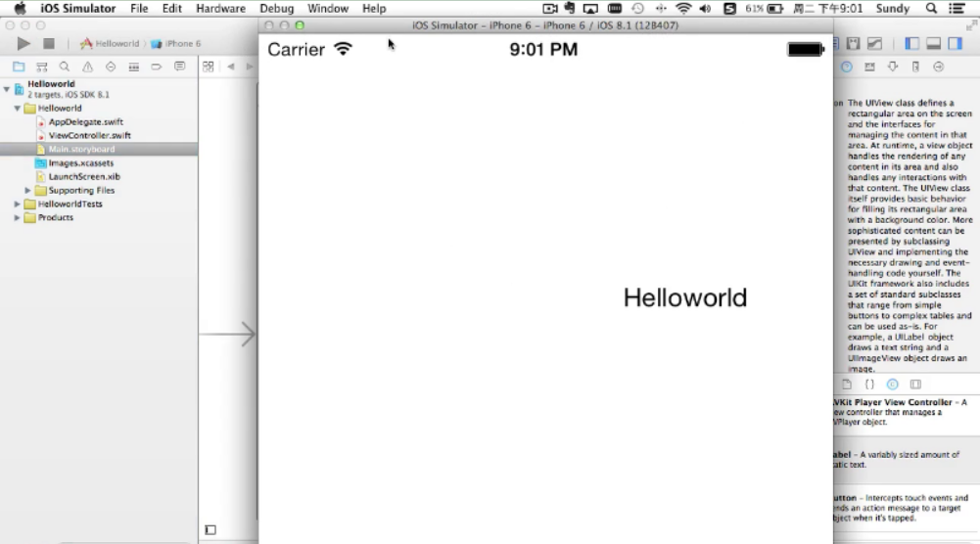The height and width of the screenshot is (544, 980).
Task: Open the related items grid menu
Action: coord(209,67)
